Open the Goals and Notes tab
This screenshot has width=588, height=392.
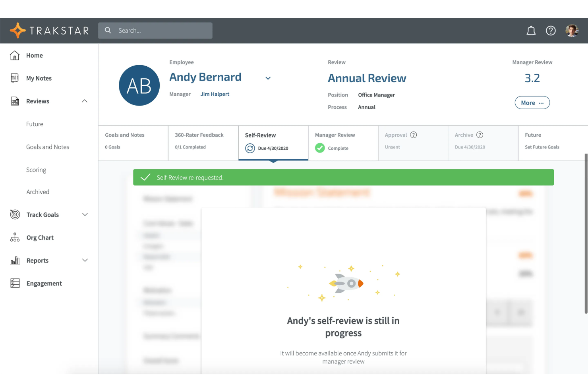tap(124, 141)
